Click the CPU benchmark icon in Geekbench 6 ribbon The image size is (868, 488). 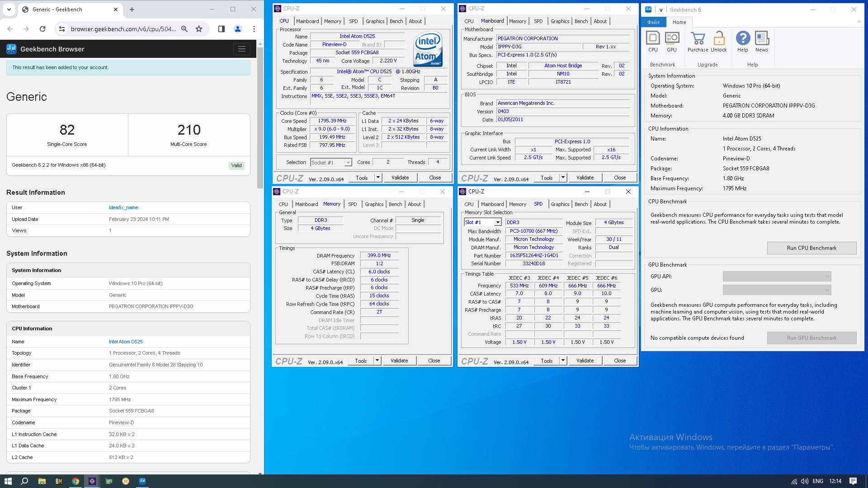click(x=653, y=42)
